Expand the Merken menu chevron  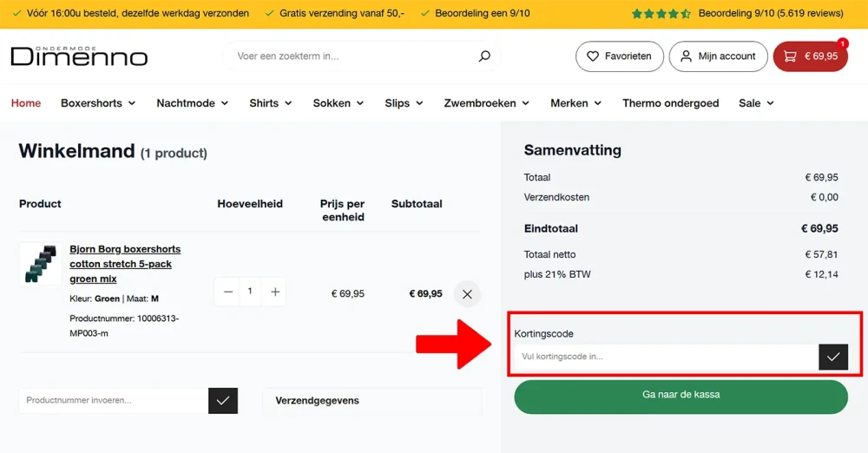(598, 103)
